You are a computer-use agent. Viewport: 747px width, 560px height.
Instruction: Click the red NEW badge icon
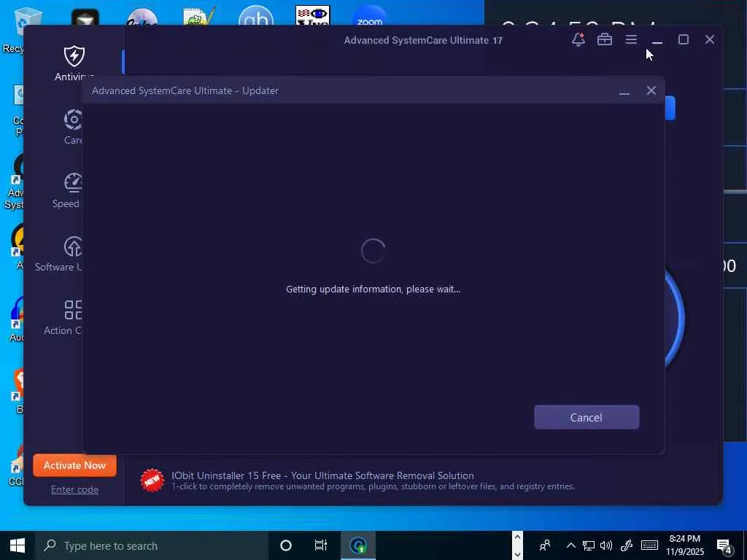pos(152,481)
